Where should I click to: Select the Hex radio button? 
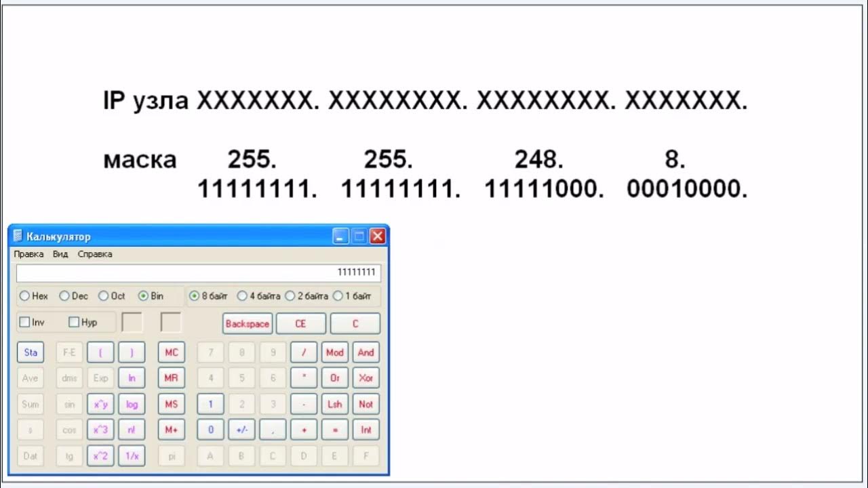(24, 296)
